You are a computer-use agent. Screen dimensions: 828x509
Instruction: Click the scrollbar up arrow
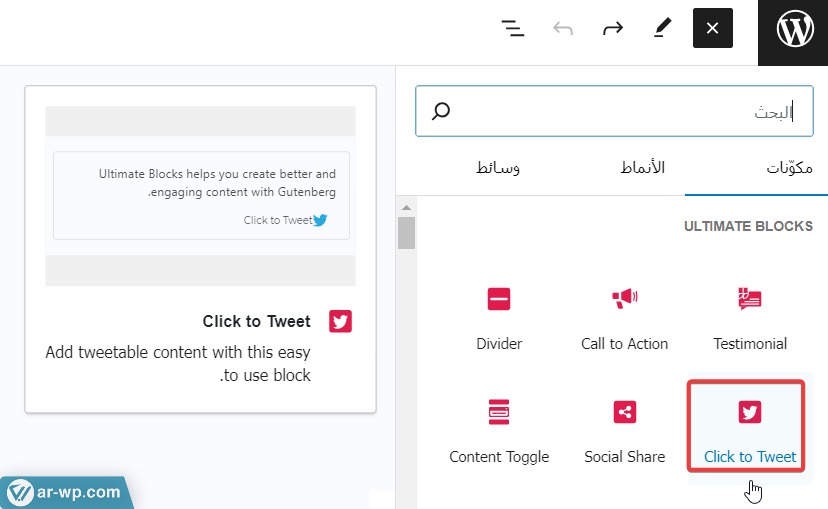coord(406,208)
